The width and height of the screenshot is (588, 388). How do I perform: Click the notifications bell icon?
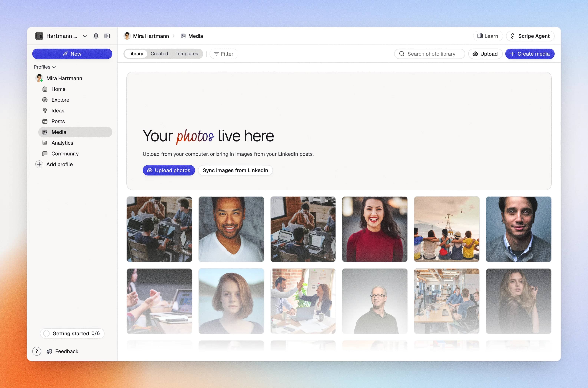point(96,36)
